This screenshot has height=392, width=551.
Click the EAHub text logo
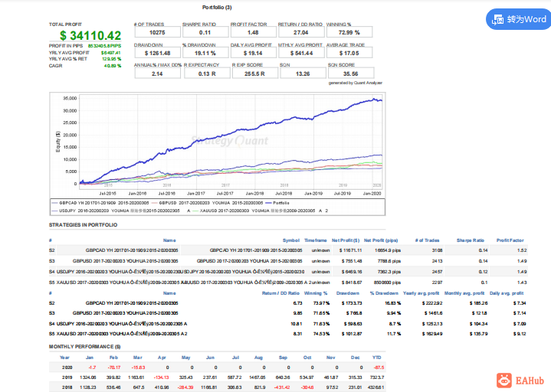530,381
